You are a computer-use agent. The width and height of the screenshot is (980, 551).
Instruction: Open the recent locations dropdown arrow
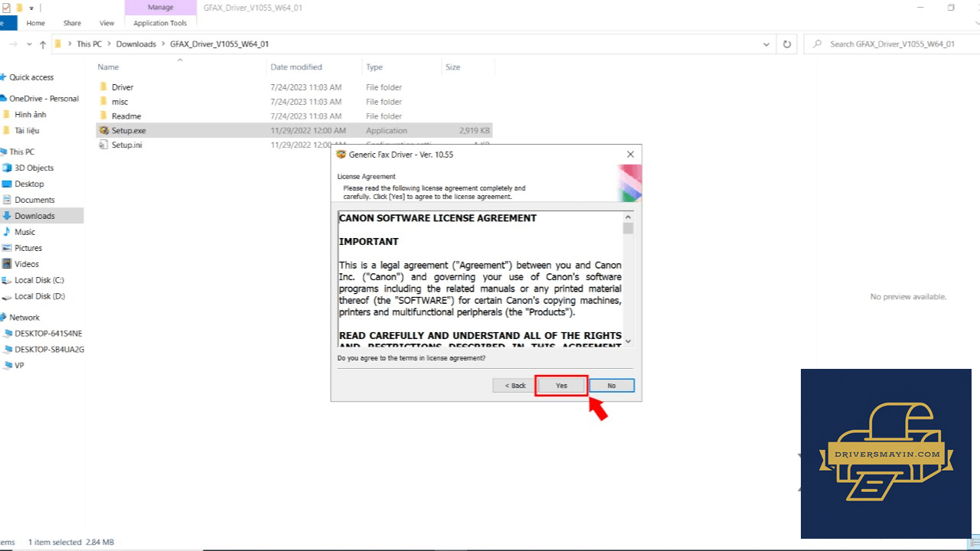(29, 44)
